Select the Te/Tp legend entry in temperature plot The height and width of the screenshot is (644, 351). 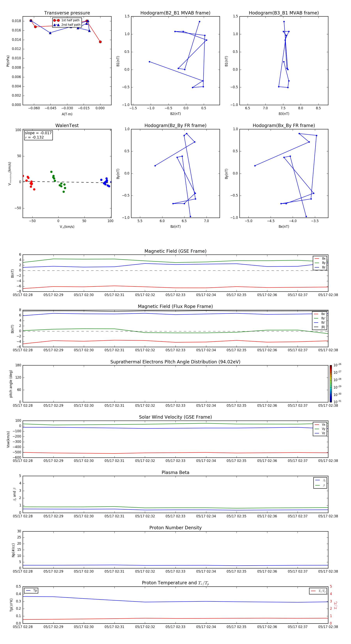[318, 591]
